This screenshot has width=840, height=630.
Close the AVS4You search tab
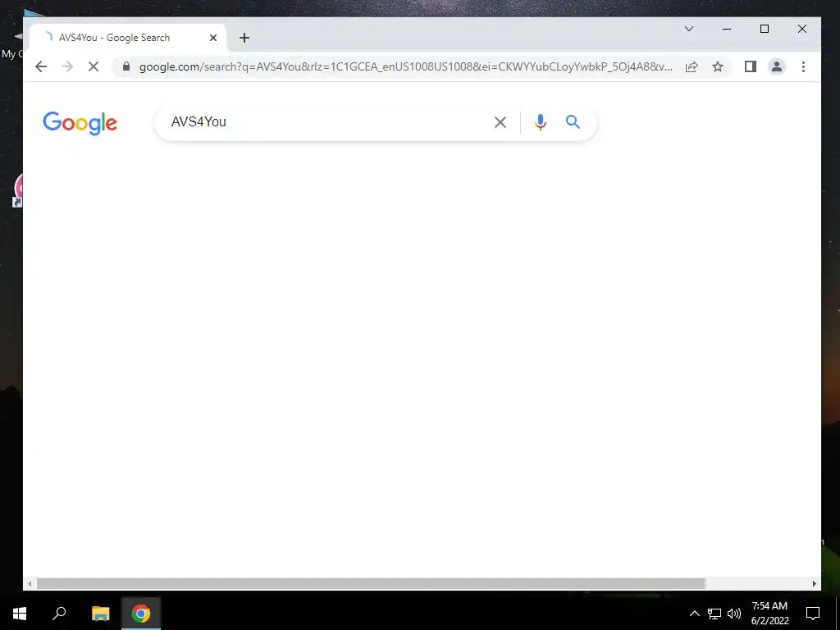point(213,38)
